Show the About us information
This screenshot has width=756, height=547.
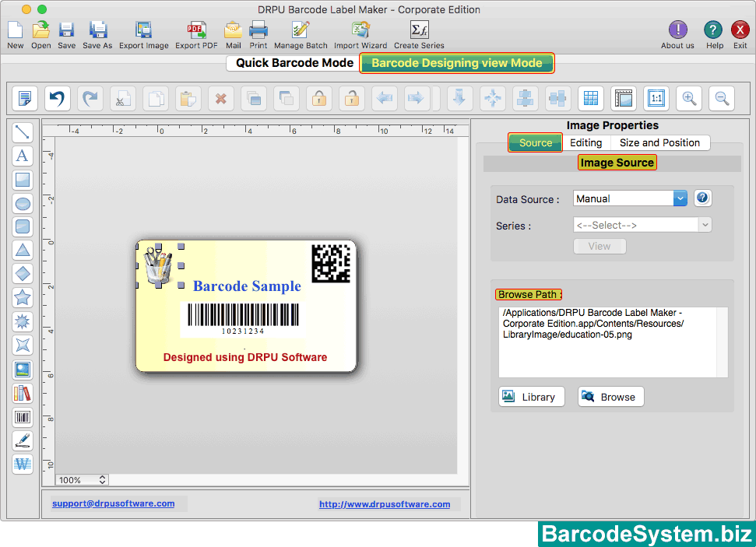(677, 35)
